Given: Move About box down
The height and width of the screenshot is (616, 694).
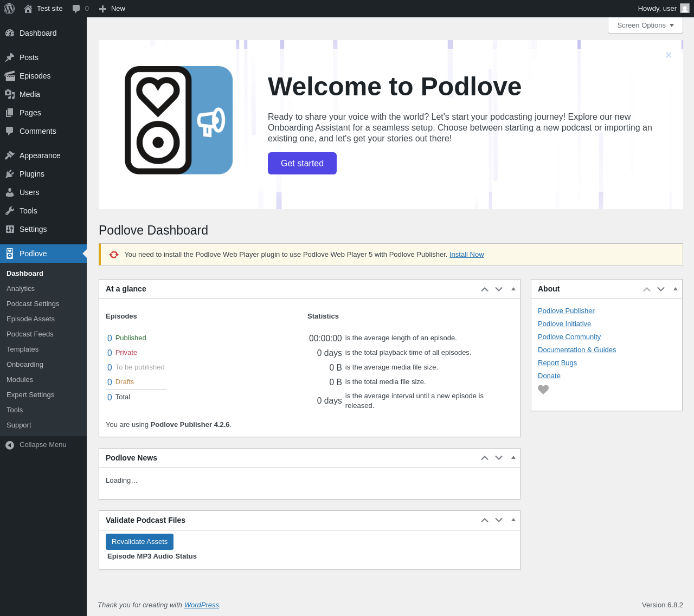Looking at the screenshot, I should click(x=661, y=289).
